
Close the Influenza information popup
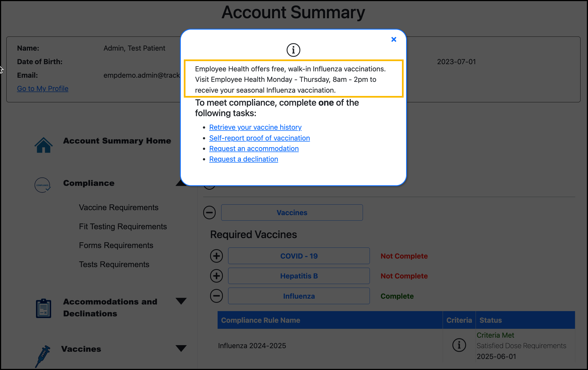394,39
